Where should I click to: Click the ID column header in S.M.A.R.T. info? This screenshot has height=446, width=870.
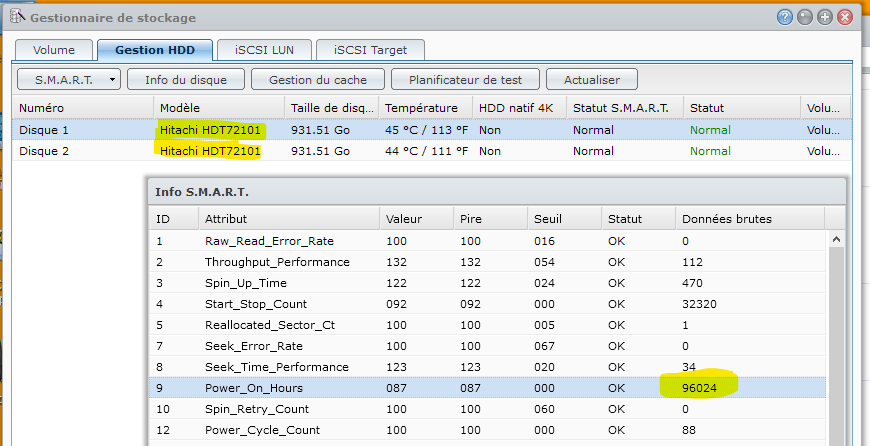[174, 219]
